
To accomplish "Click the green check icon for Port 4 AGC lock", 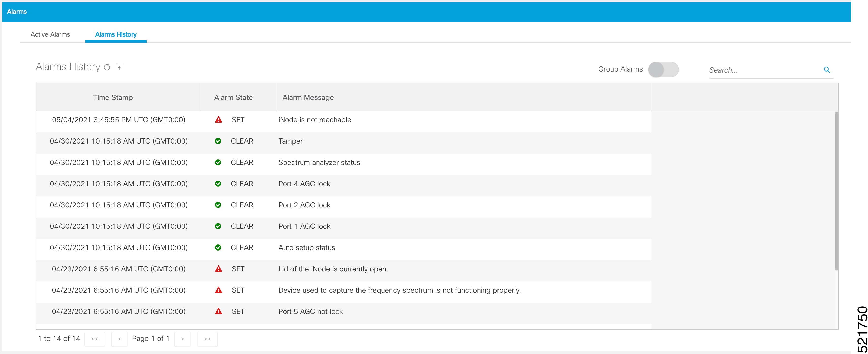I will coord(218,184).
